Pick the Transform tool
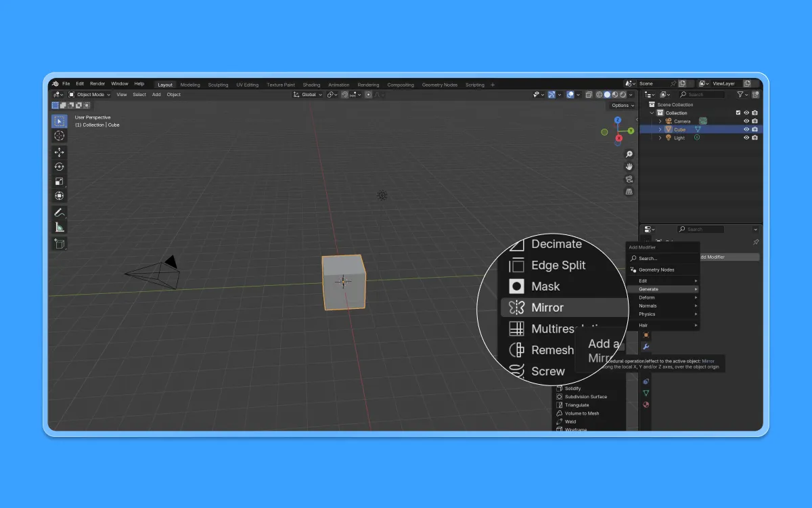This screenshot has width=812, height=508. tap(60, 196)
